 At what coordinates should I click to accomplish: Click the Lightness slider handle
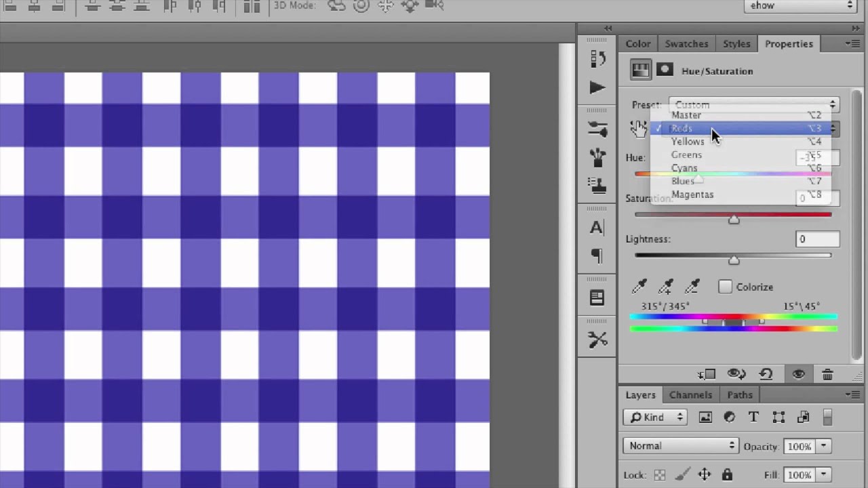[734, 260]
